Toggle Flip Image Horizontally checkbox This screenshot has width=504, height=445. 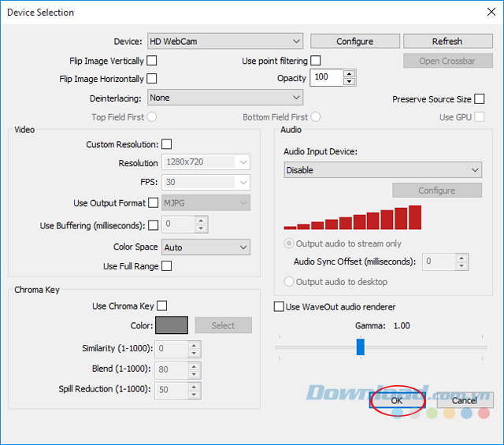(152, 79)
